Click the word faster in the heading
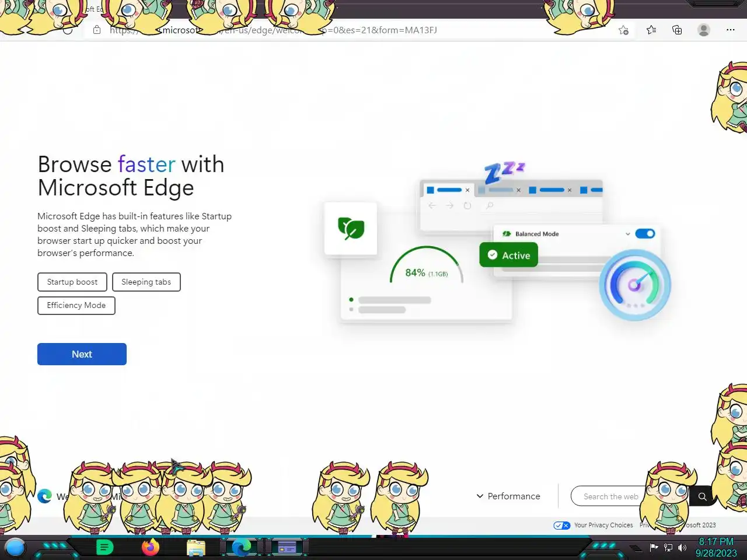This screenshot has height=560, width=747. coord(146,164)
